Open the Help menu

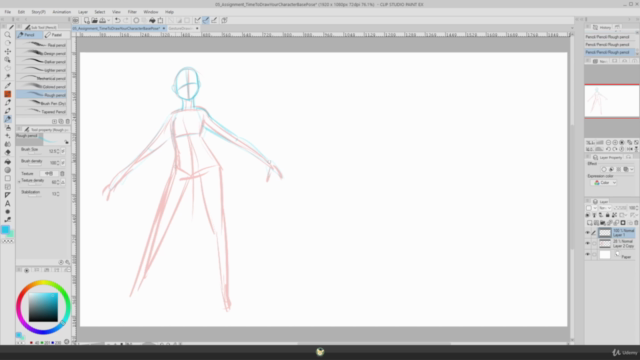pos(169,12)
